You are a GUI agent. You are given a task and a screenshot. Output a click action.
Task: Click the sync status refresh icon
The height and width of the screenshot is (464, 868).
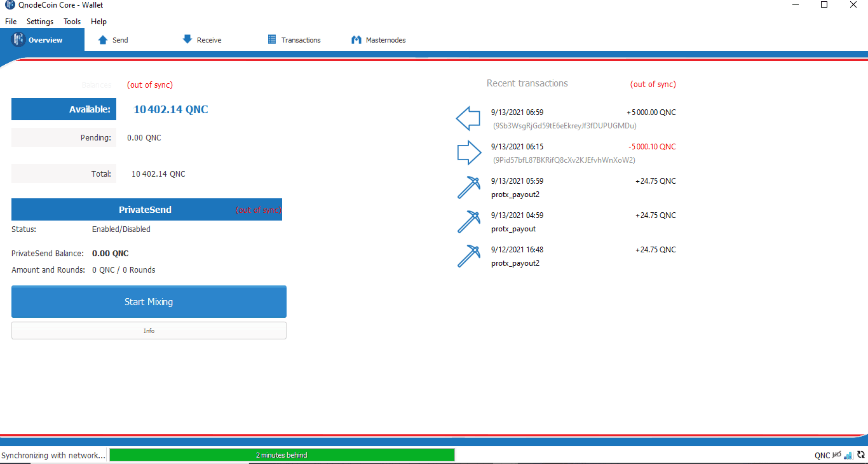coord(861,455)
